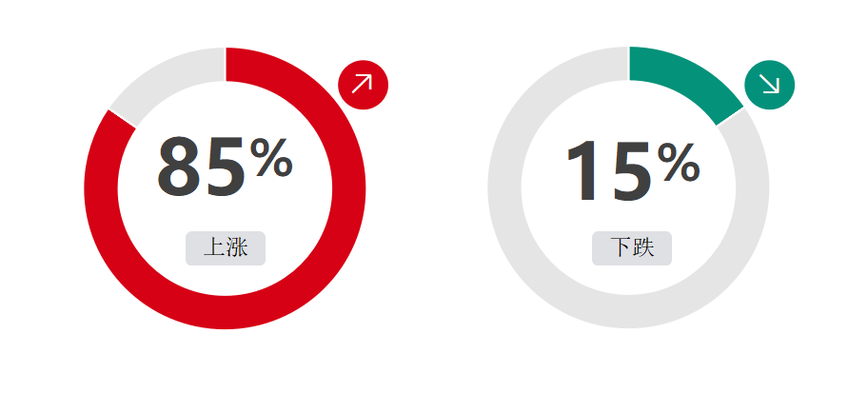Click the percent sign next to 15

tap(679, 163)
